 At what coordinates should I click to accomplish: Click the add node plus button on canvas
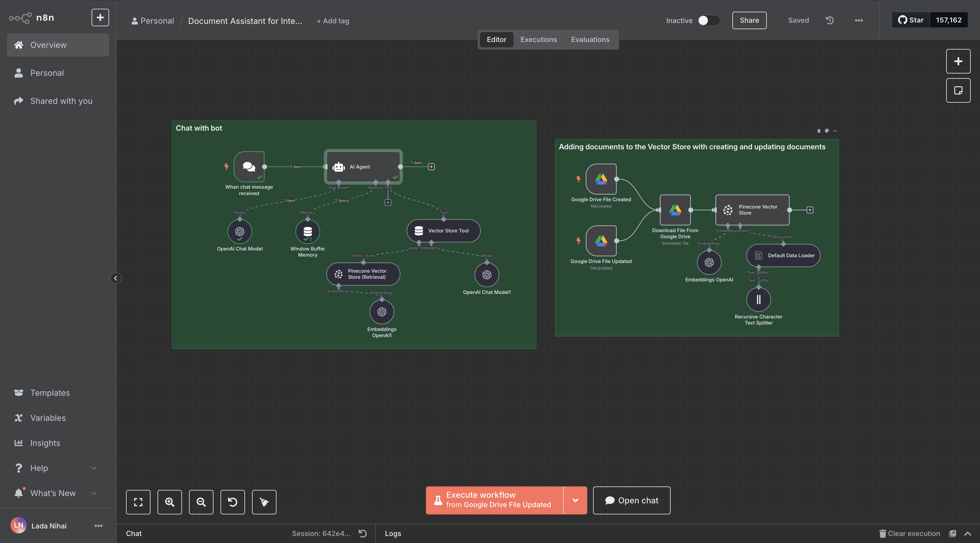[958, 61]
